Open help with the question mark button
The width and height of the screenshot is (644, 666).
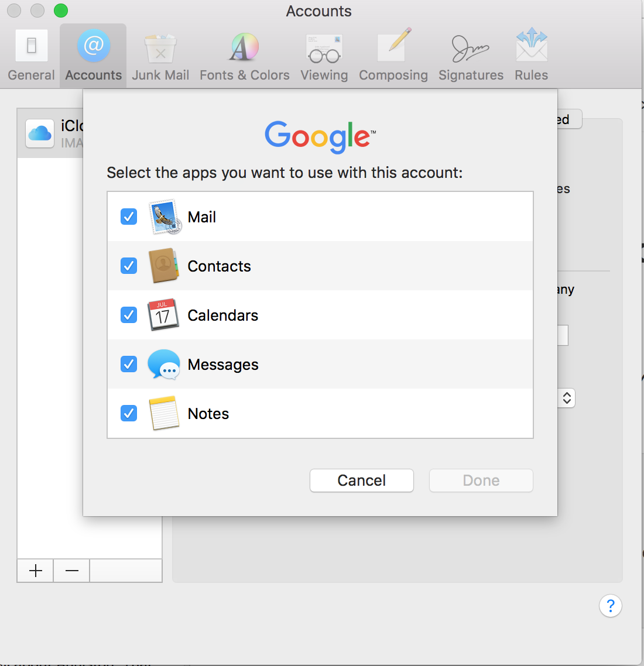coord(611,606)
